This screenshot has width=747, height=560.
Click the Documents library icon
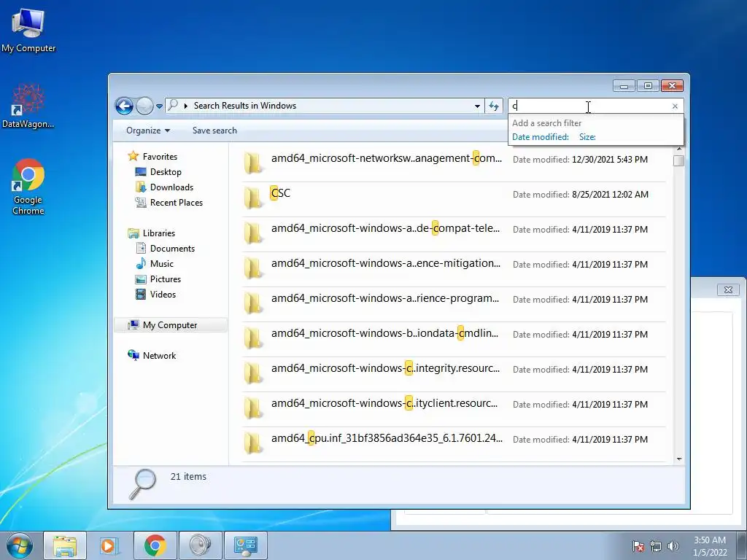click(141, 248)
